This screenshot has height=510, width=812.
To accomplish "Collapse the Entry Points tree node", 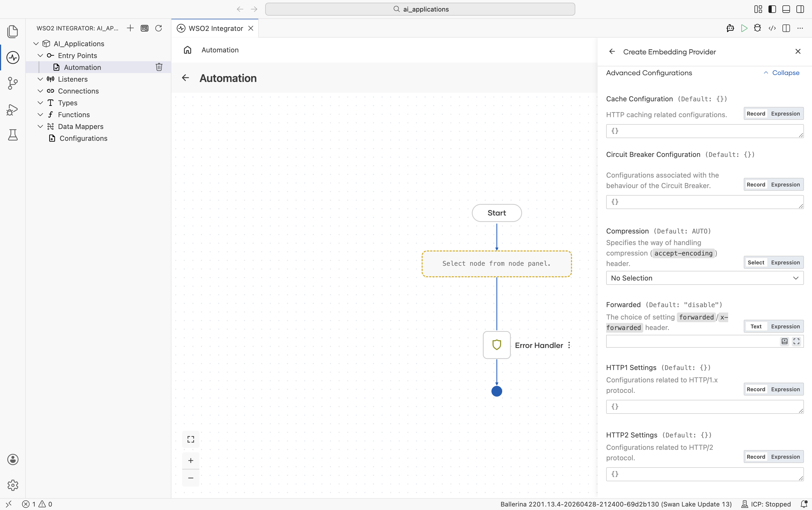I will tap(40, 55).
